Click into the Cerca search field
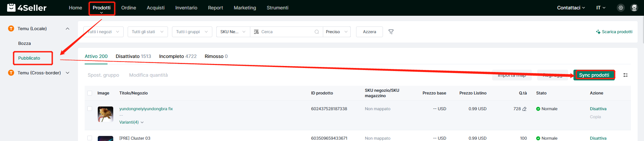The height and width of the screenshot is (141, 644). [286, 32]
